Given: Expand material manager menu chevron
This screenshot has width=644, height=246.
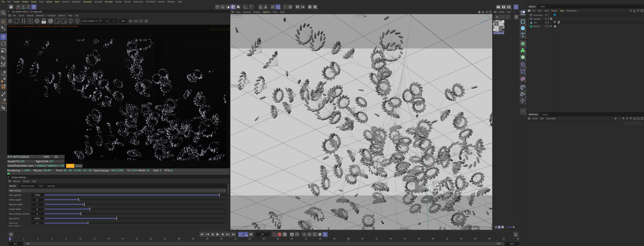Looking at the screenshot, I should point(514,12).
